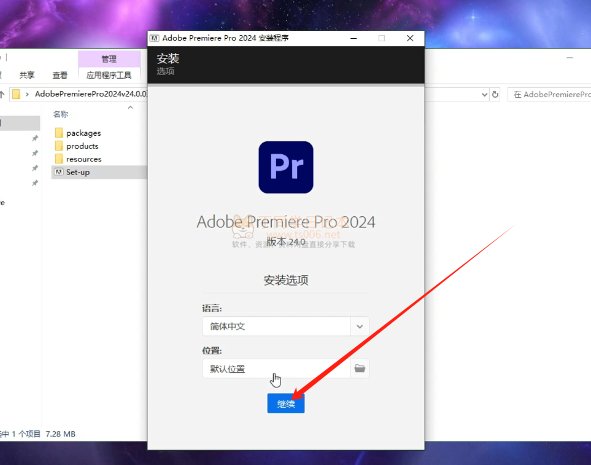
Task: Collapse the sort arrow above the file list
Action: [x=130, y=108]
